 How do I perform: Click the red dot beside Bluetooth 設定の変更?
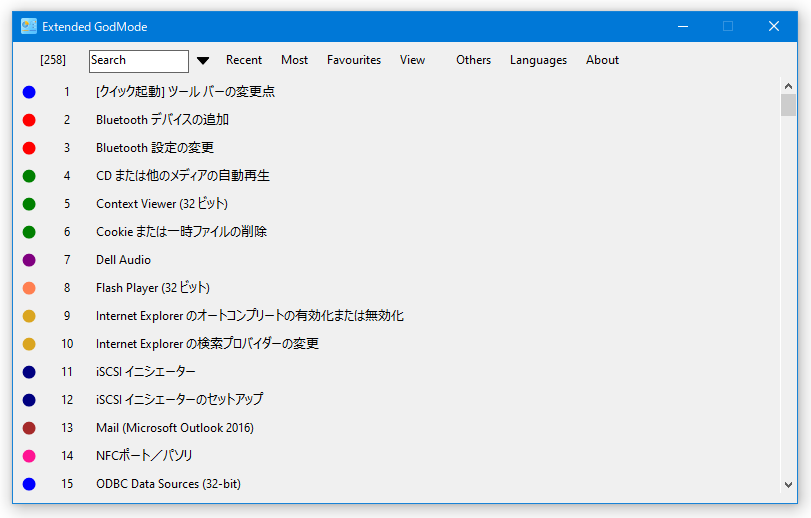pyautogui.click(x=29, y=148)
